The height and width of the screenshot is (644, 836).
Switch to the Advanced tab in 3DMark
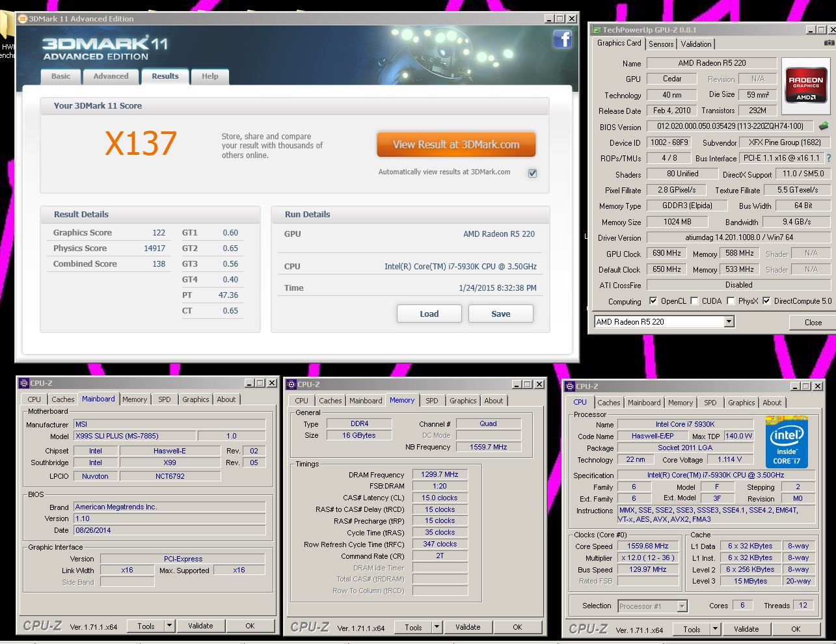coord(111,76)
